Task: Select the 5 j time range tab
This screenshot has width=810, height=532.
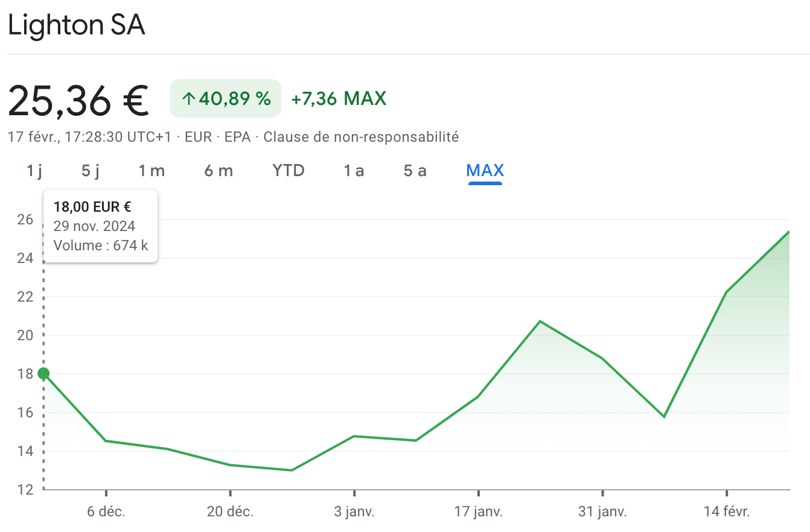Action: pos(91,171)
